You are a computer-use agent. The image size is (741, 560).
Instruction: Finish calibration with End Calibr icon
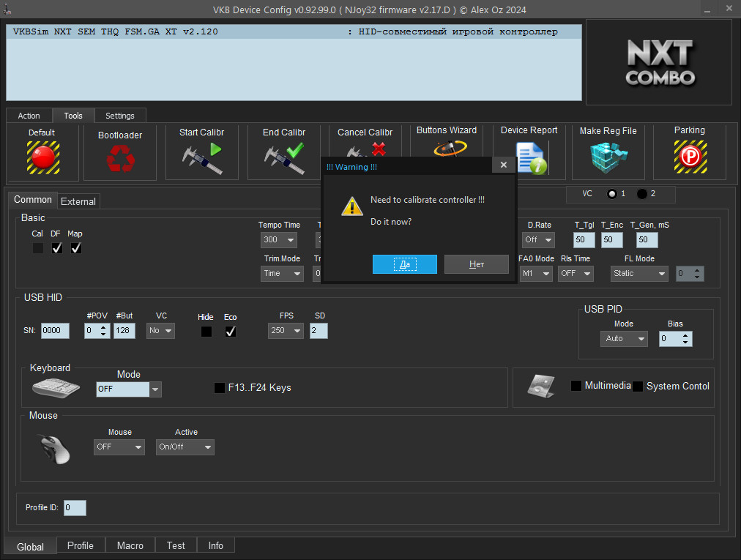coord(285,158)
